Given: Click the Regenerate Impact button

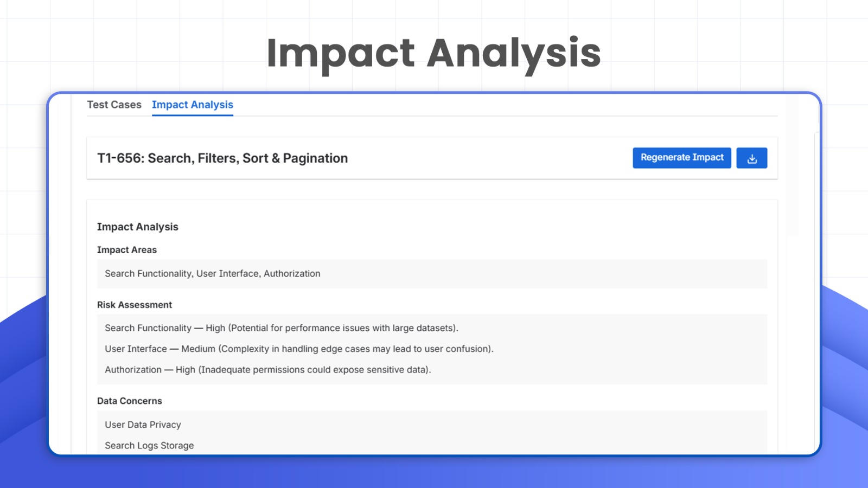Looking at the screenshot, I should click(681, 158).
